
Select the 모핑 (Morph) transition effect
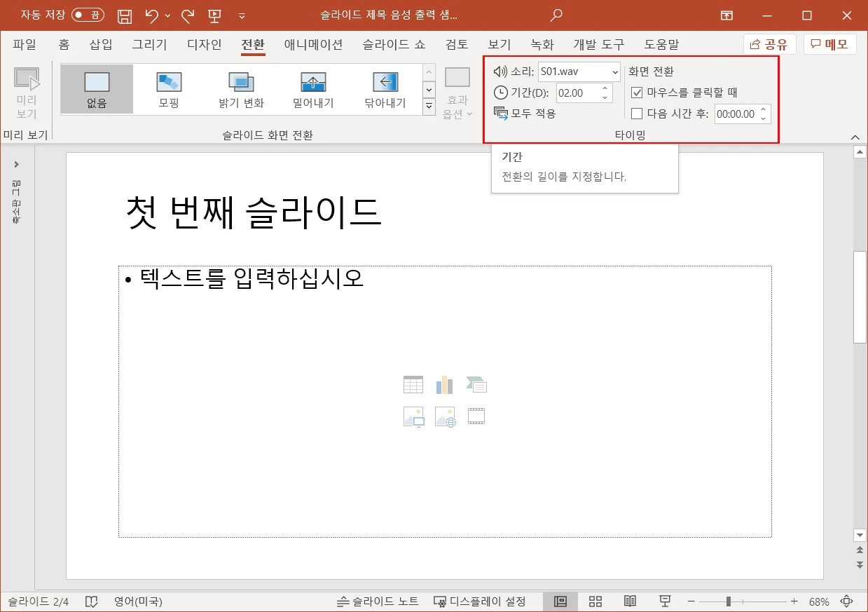point(168,88)
